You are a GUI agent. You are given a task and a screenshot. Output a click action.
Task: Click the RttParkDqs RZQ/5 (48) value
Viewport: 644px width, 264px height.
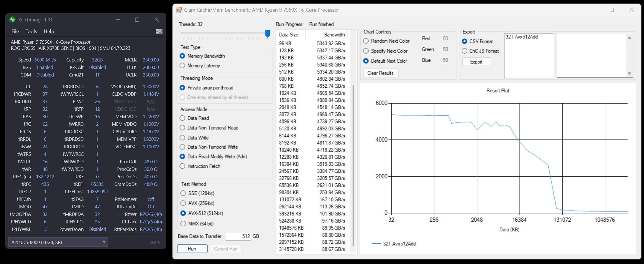point(151,229)
